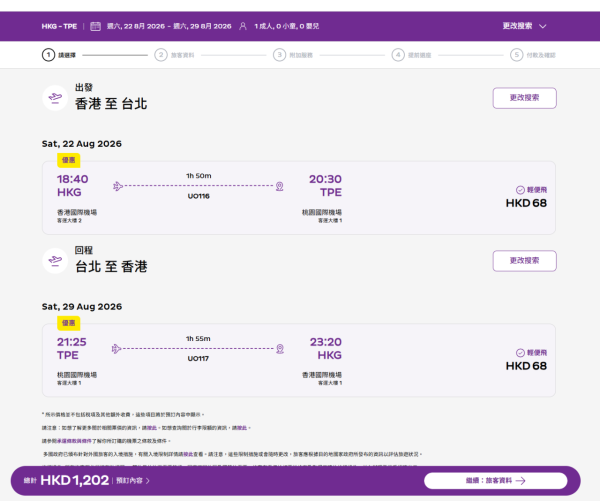600x501 pixels.
Task: Click the 1h 55m duration label
Action: tap(198, 339)
